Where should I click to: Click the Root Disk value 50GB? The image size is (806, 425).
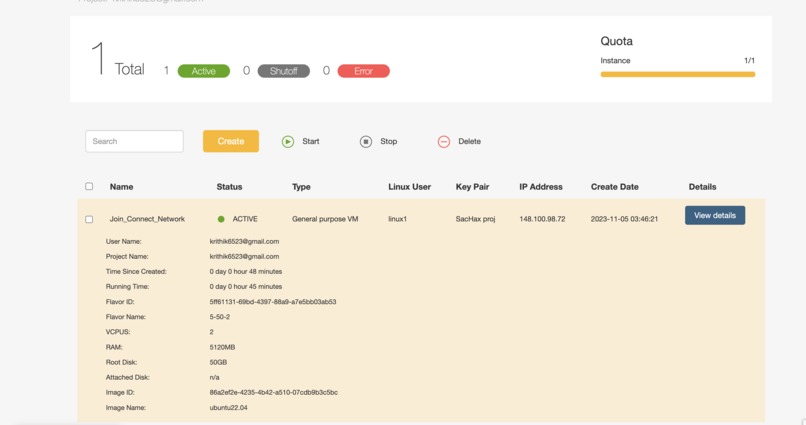click(x=218, y=362)
